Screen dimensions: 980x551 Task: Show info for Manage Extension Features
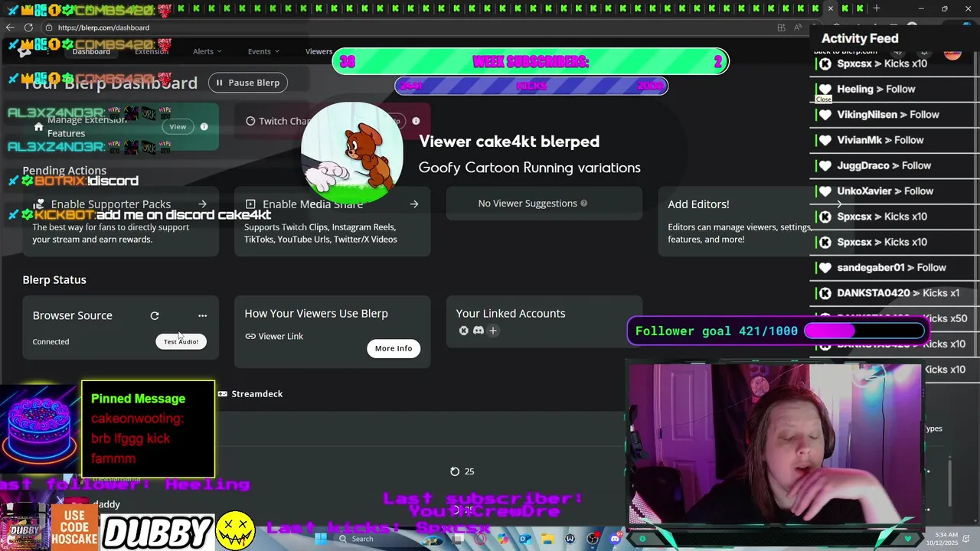[x=204, y=127]
